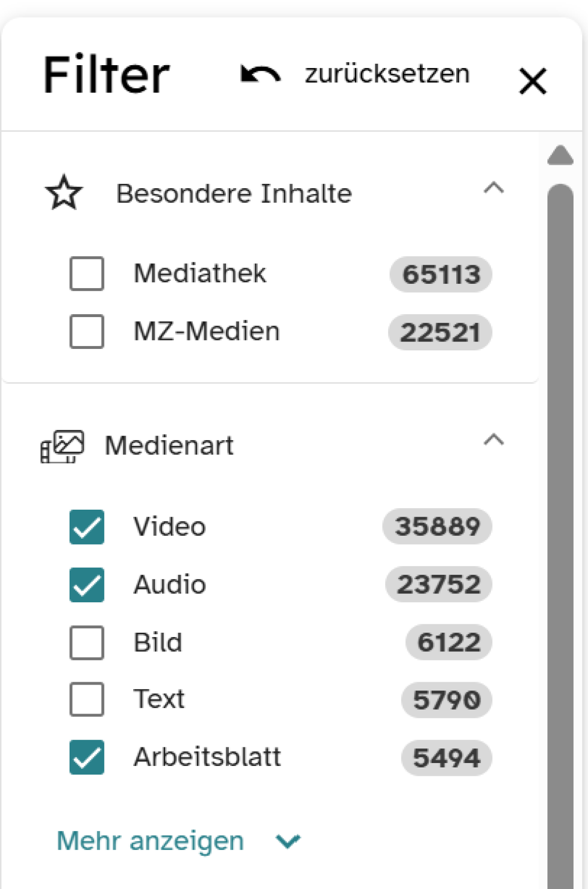The width and height of the screenshot is (588, 889).
Task: Click the Medienart media icon
Action: click(62, 446)
